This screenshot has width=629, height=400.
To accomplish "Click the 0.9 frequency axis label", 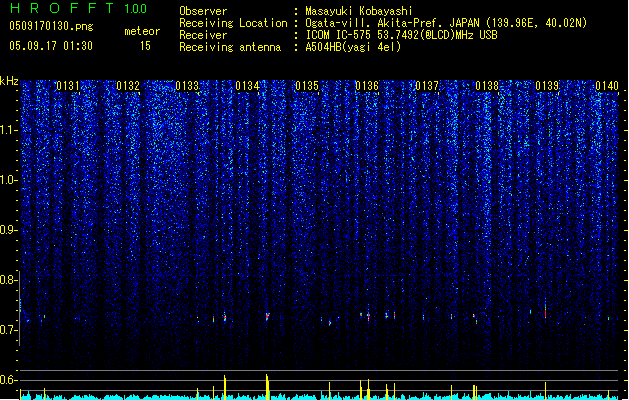I will point(8,230).
